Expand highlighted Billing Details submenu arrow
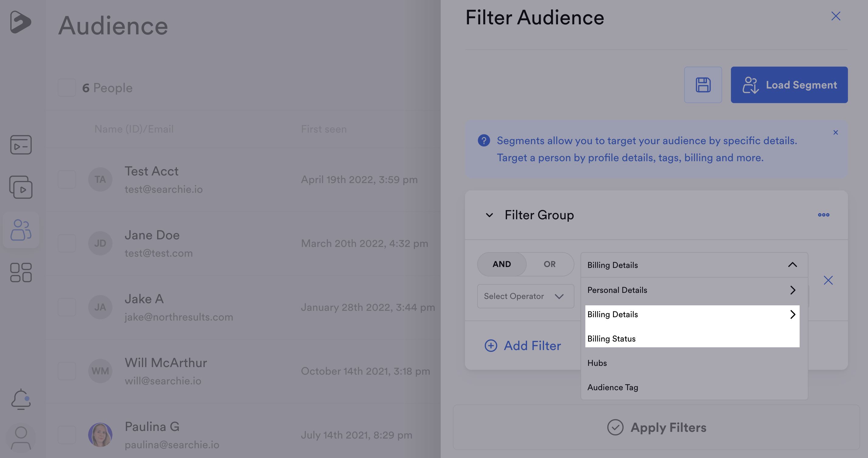 point(793,314)
